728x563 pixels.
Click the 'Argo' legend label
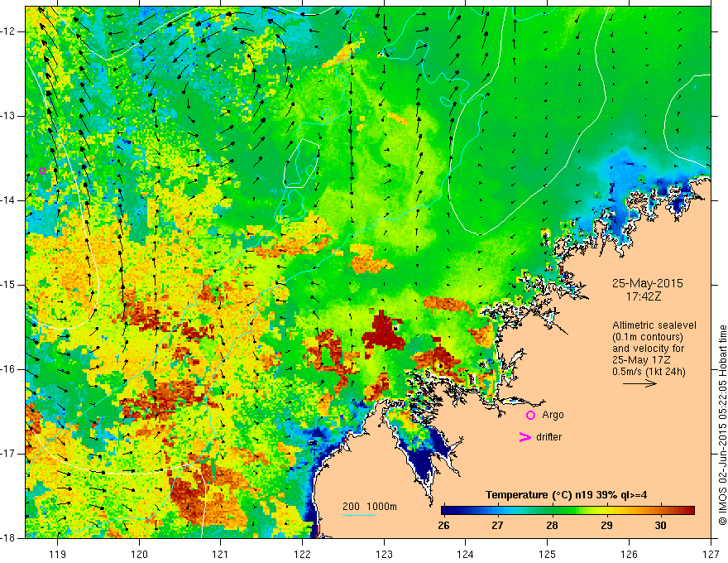[x=553, y=416]
